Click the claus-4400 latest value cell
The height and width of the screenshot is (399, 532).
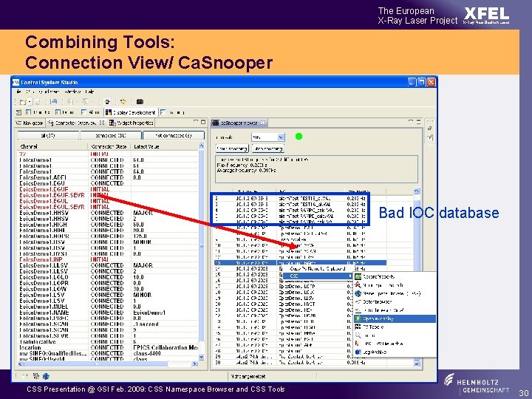[165, 353]
